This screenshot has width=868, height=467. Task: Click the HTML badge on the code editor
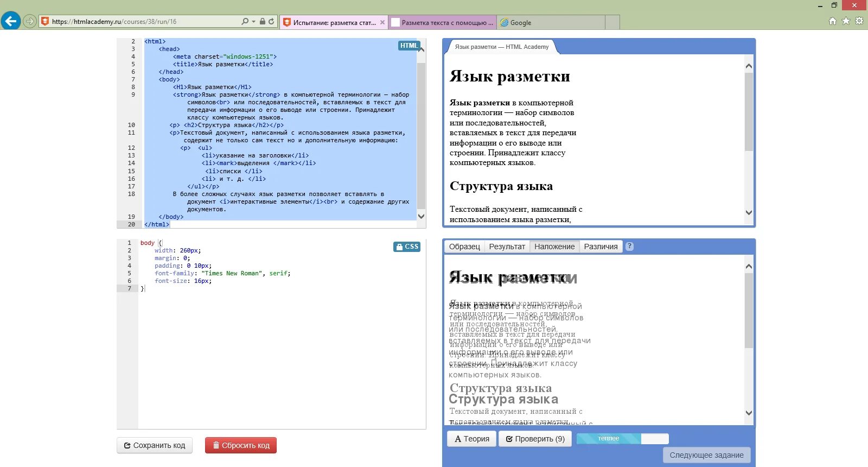coord(409,46)
